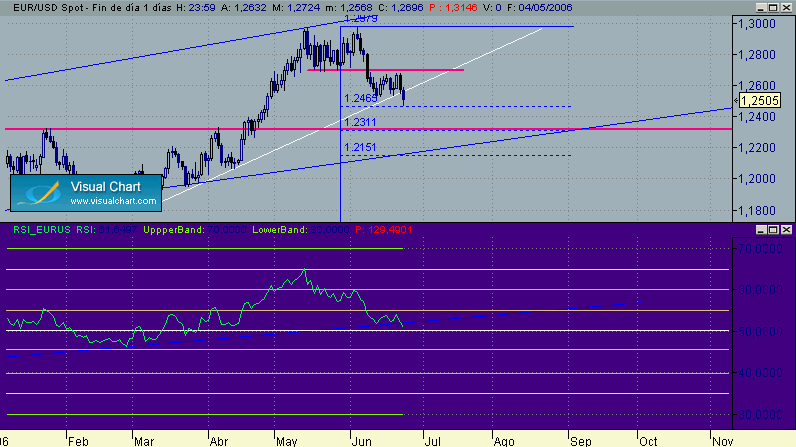Click the 1,1800 price axis label
Image resolution: width=796 pixels, height=447 pixels.
pos(756,210)
